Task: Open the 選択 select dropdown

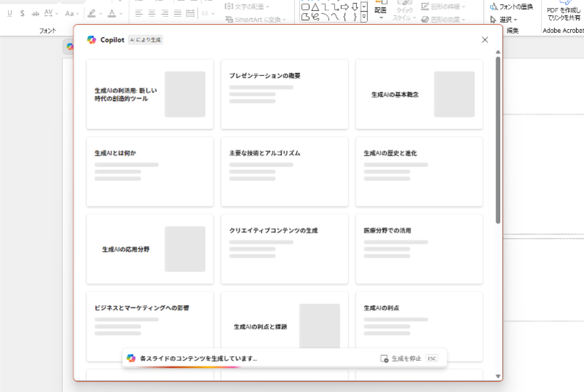Action: tap(504, 20)
